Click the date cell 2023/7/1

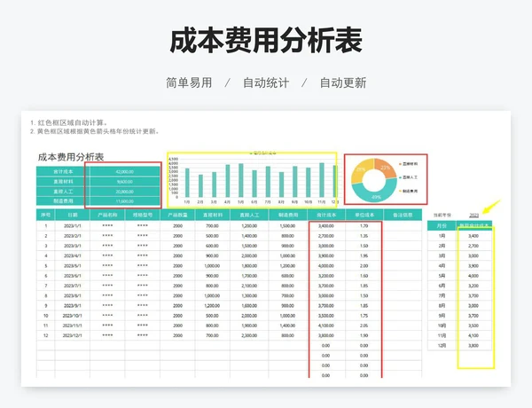coord(73,286)
